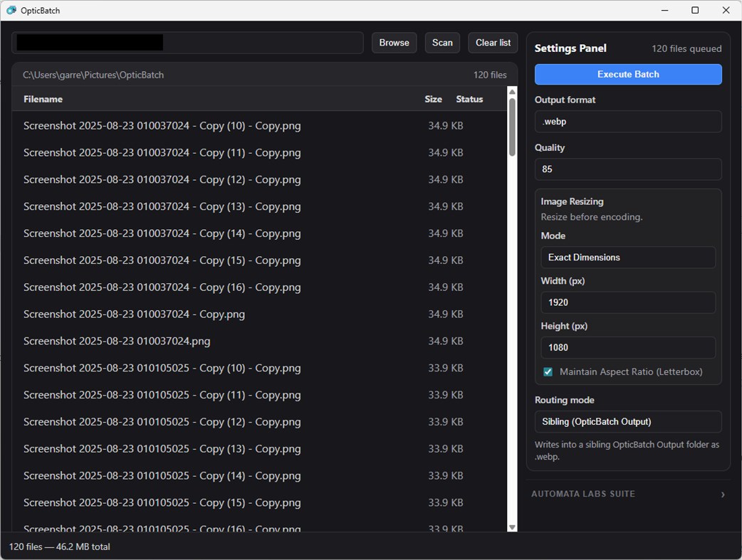The width and height of the screenshot is (742, 560).
Task: Click the Quality input field
Action: click(627, 169)
